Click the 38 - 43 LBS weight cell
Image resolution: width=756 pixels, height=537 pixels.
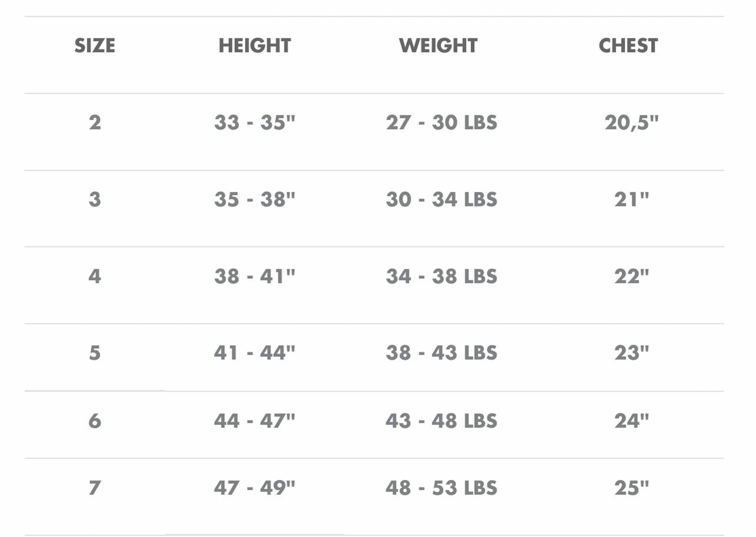[x=442, y=353]
